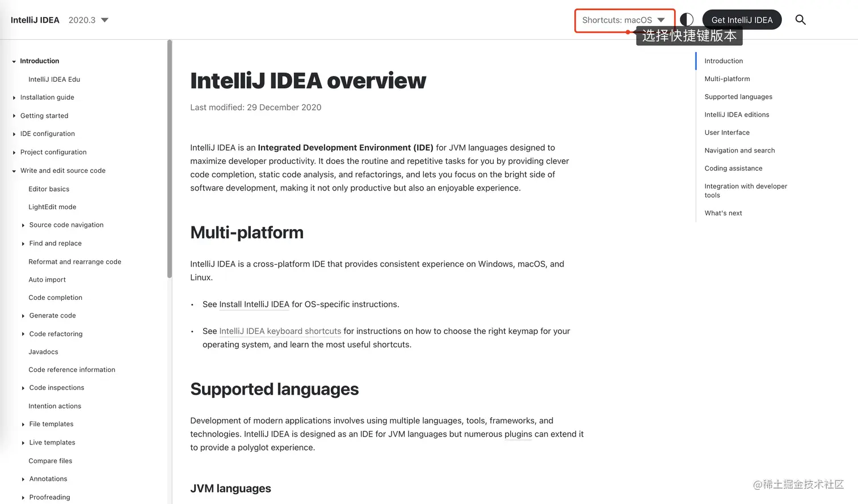Follow the plugins link
Viewport: 858px width, 504px height.
click(518, 434)
